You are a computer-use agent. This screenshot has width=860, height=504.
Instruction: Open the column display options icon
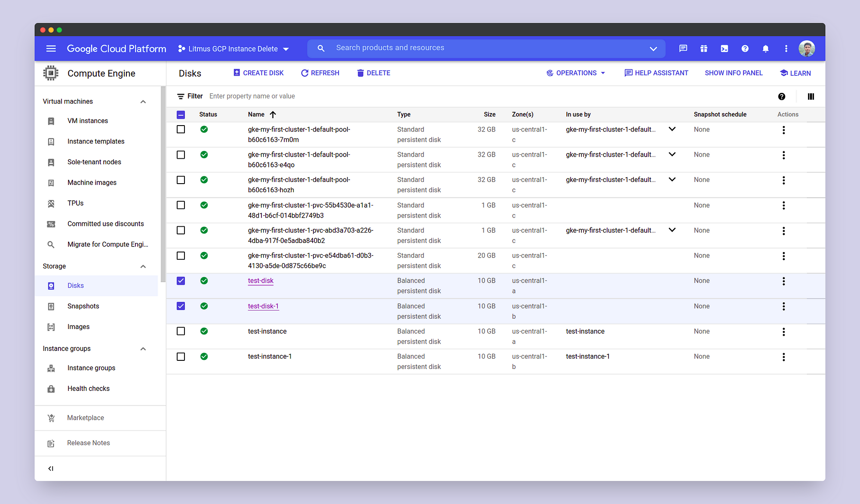pyautogui.click(x=811, y=97)
